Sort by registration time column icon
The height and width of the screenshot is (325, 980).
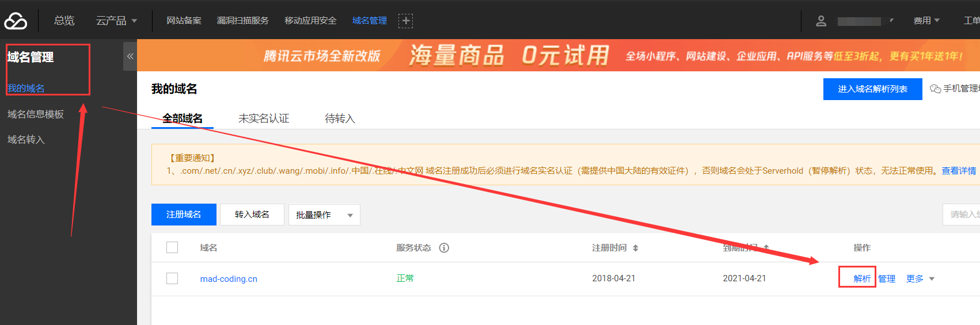636,248
